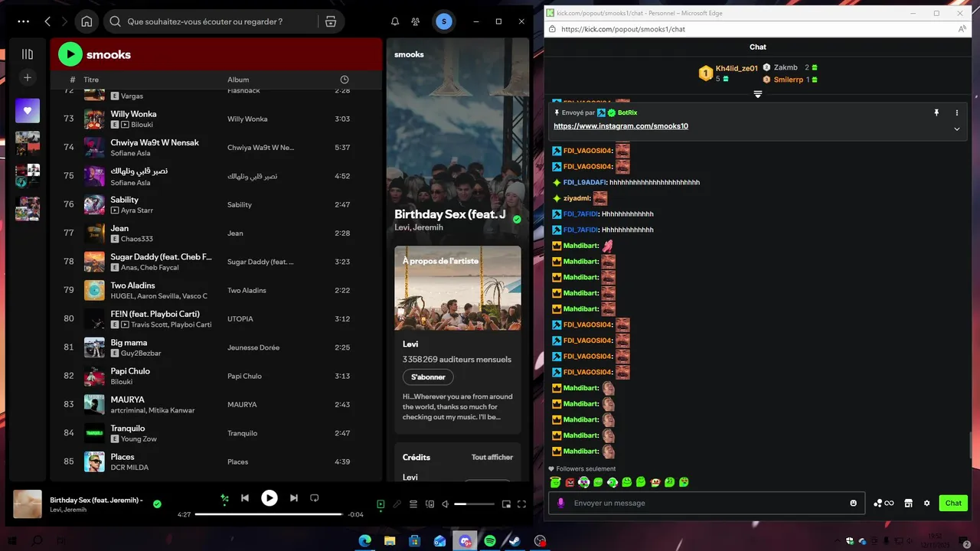Open Travis Scott artist link

coord(149,324)
